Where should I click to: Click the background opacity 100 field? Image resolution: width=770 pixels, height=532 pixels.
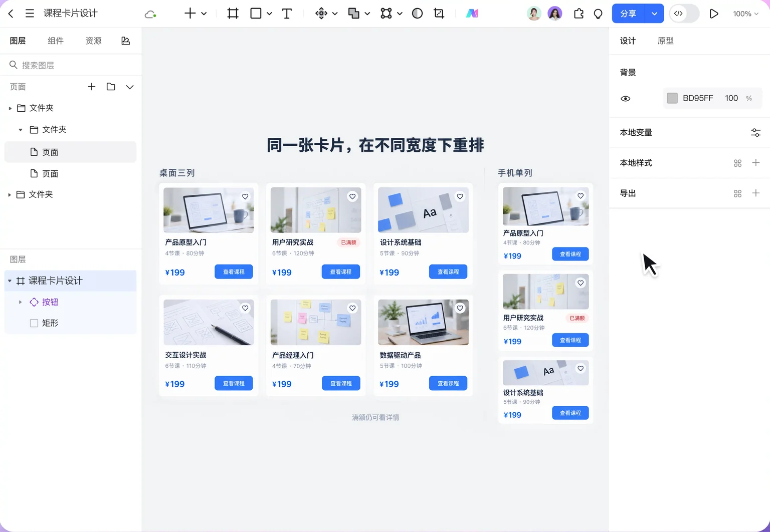pos(731,98)
